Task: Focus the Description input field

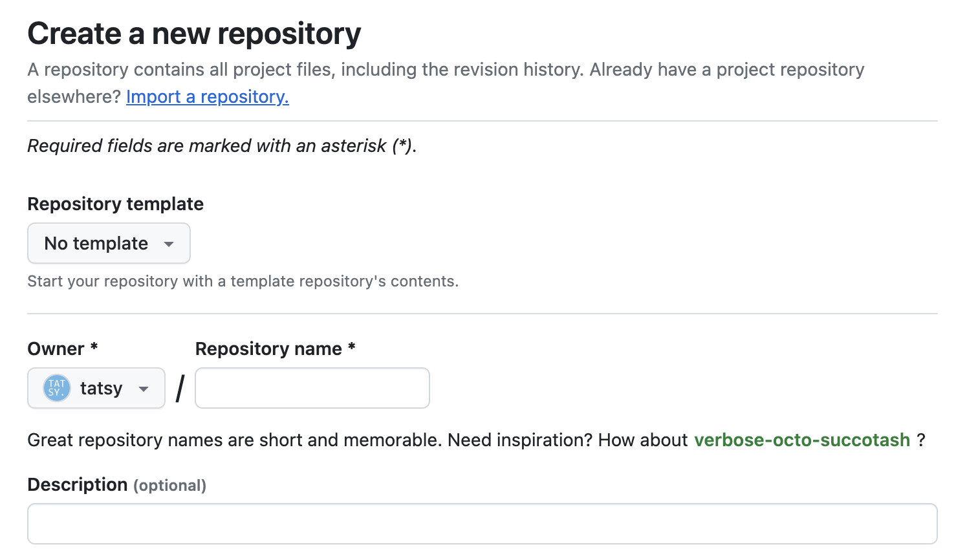Action: (483, 524)
